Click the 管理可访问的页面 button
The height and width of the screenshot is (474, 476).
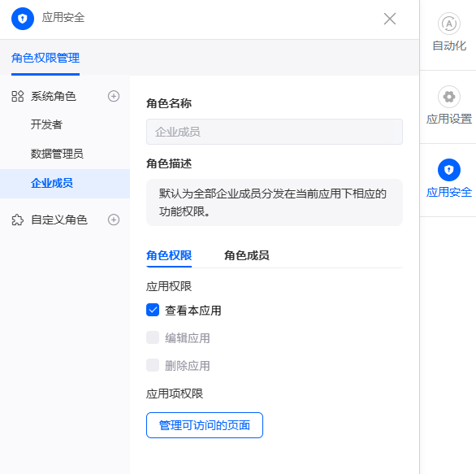click(205, 425)
